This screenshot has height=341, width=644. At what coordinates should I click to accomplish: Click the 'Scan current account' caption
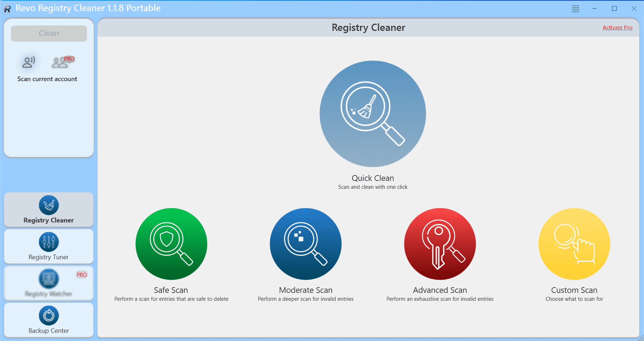[x=47, y=79]
